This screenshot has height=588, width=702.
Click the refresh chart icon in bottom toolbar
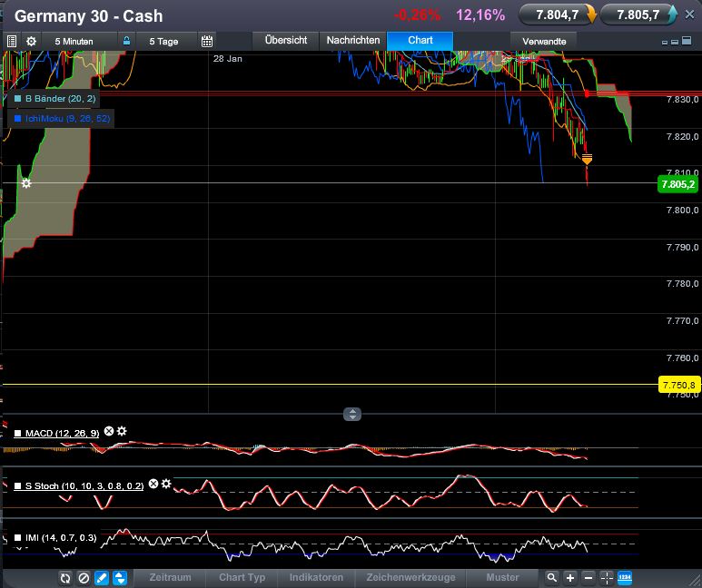65,578
